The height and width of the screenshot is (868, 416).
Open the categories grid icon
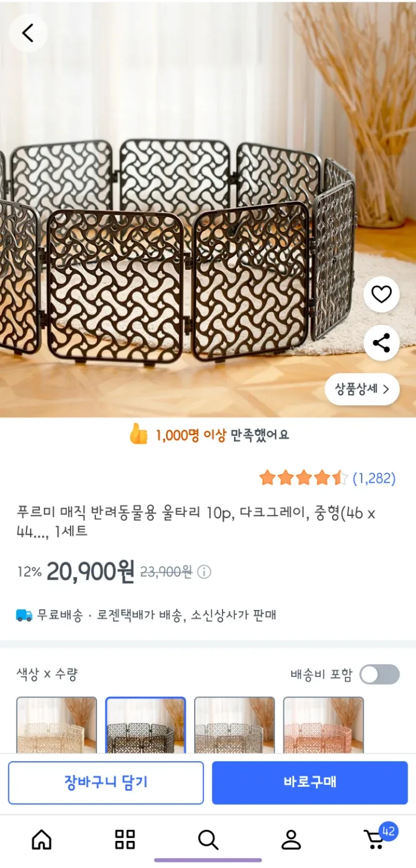pyautogui.click(x=125, y=838)
